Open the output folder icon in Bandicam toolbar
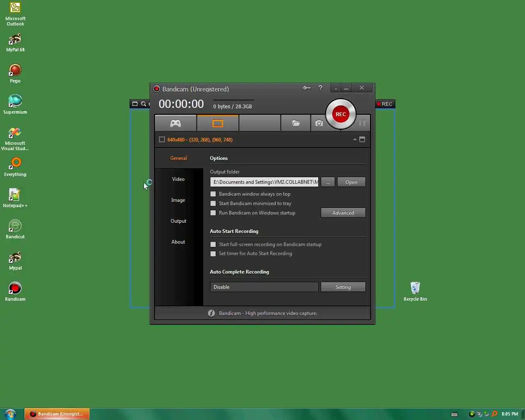The width and height of the screenshot is (525, 420). point(296,123)
